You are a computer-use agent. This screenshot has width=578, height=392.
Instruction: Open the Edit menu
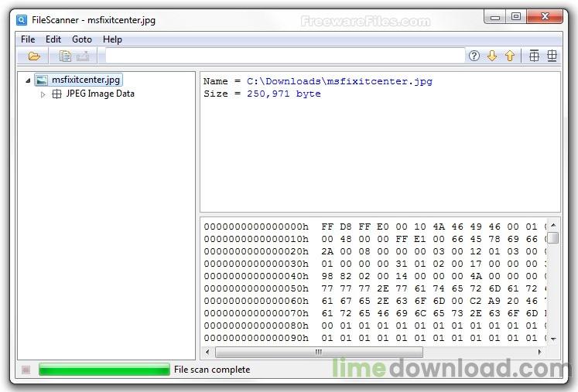(53, 39)
